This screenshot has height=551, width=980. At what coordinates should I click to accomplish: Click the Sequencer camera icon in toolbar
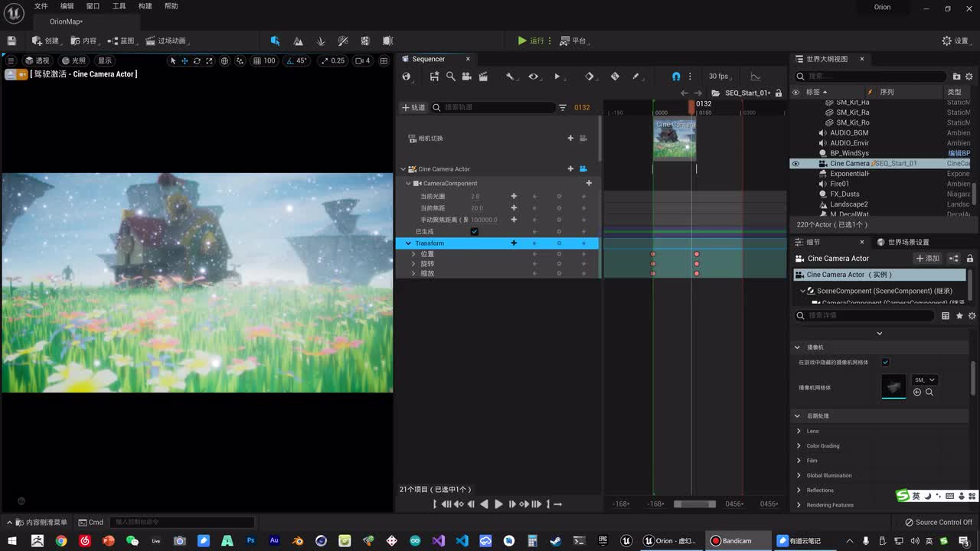coord(466,77)
